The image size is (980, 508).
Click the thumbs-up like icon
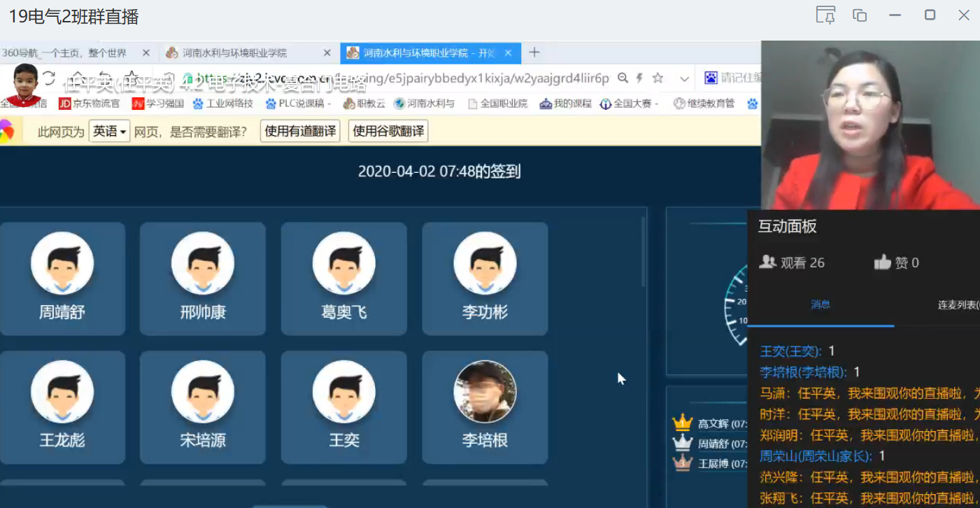[883, 262]
